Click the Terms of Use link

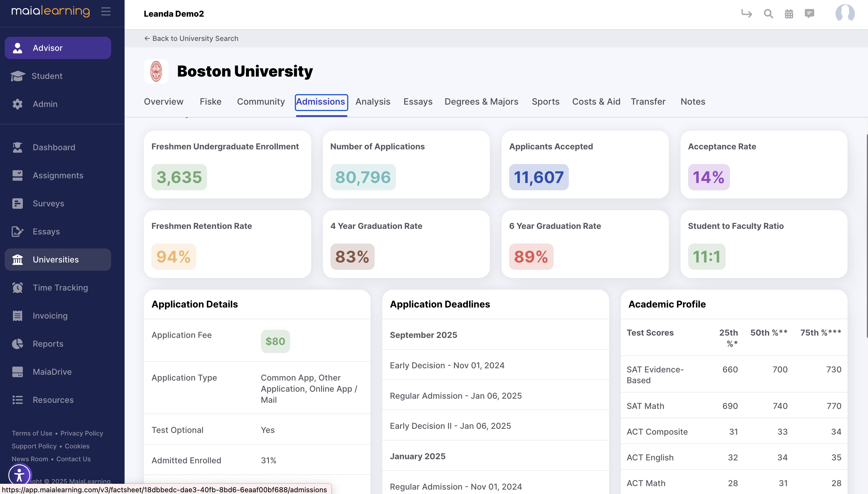pos(32,433)
